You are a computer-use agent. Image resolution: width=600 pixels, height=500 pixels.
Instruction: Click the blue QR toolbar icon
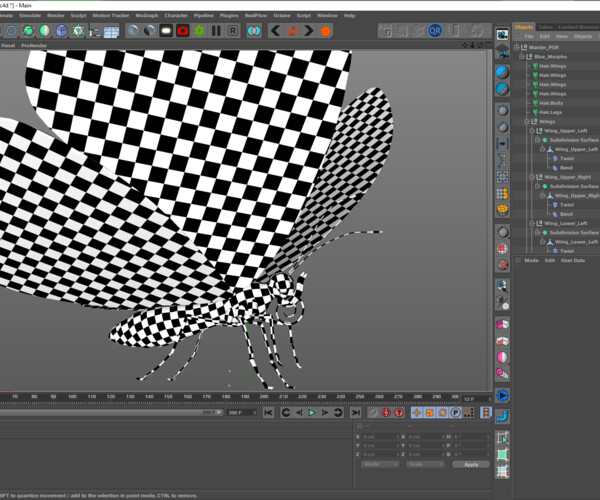tap(435, 31)
